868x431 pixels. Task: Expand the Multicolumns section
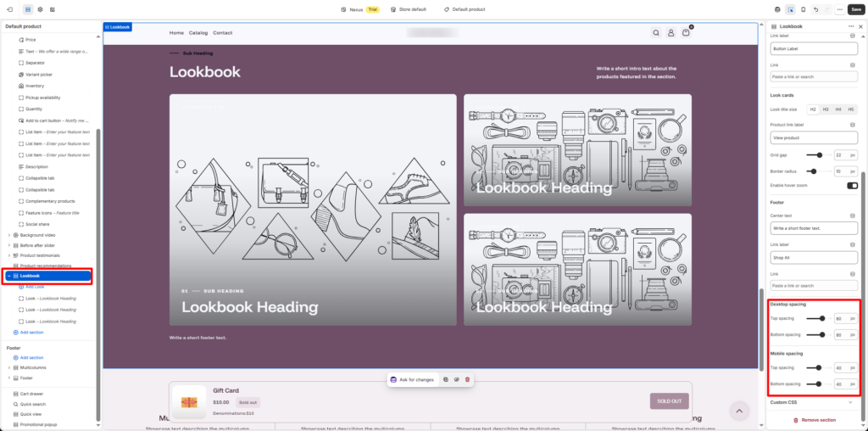point(8,368)
